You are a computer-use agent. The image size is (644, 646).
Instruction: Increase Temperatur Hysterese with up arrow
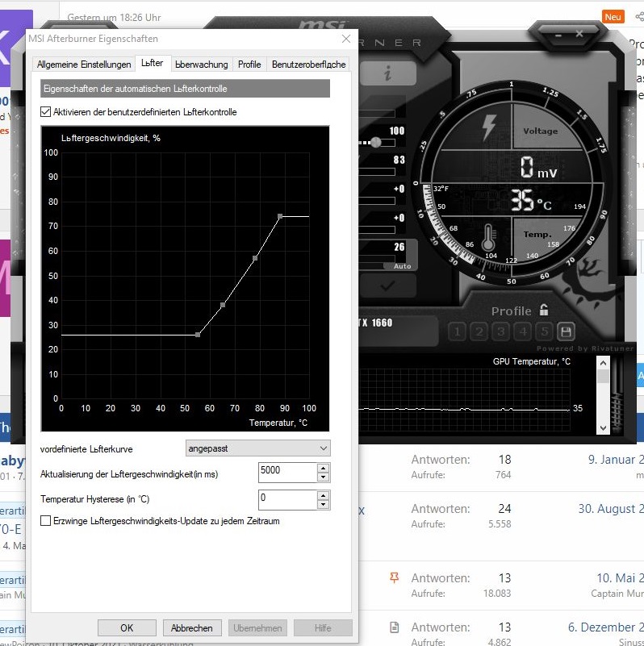click(x=324, y=496)
